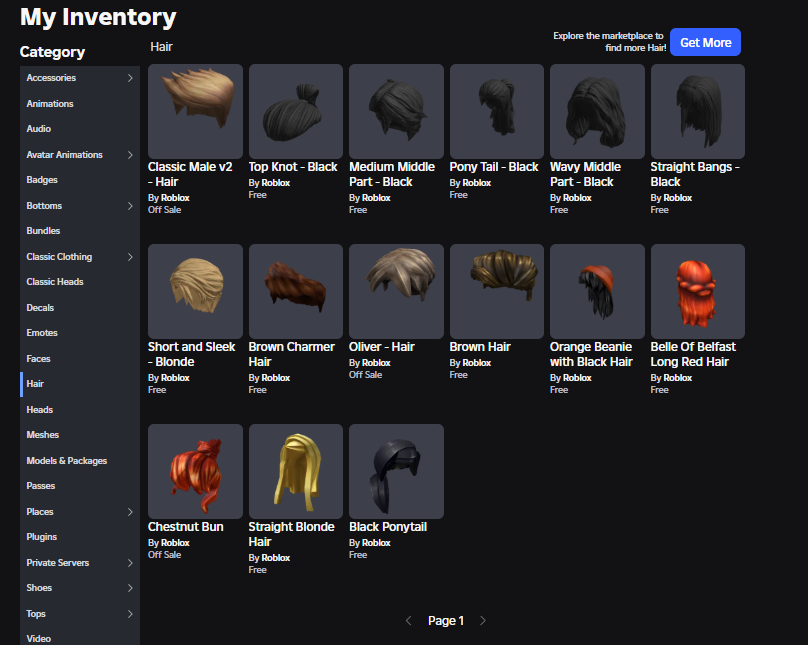Open the Short and Sleek Blonde thumbnail
808x645 pixels.
(x=195, y=291)
